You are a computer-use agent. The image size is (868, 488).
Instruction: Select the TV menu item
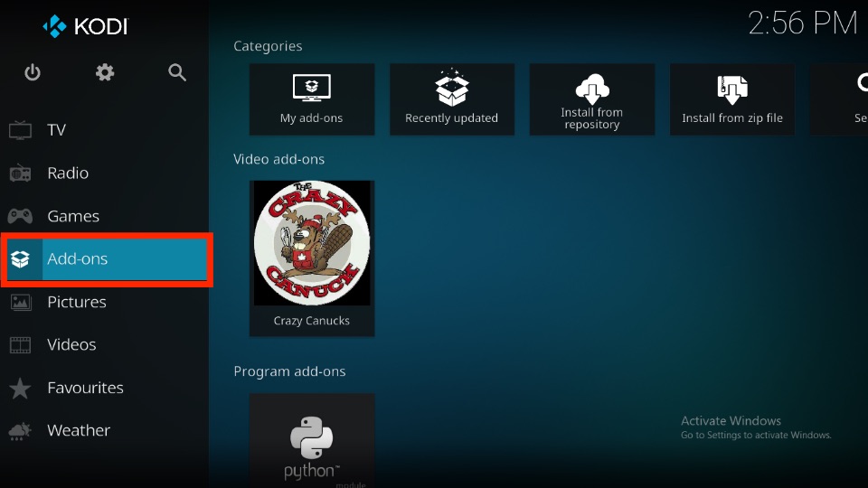[105, 130]
